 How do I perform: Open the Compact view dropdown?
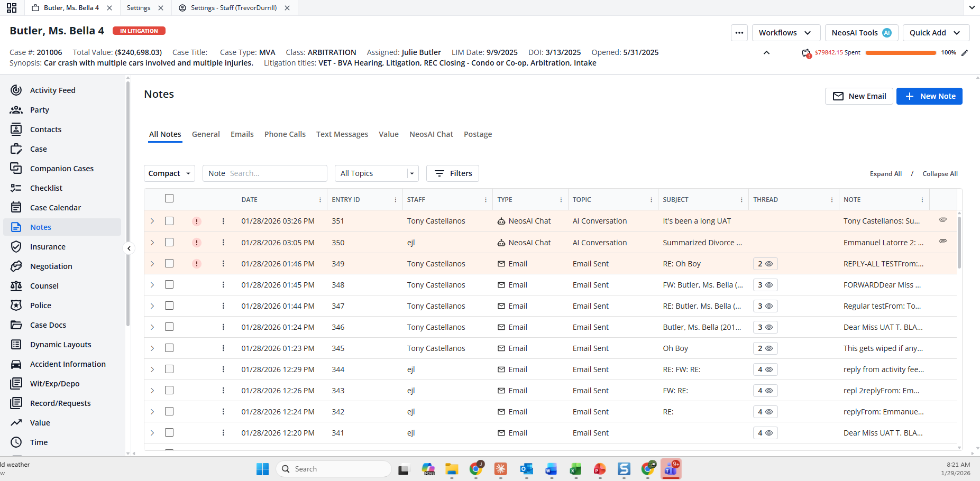pos(169,173)
